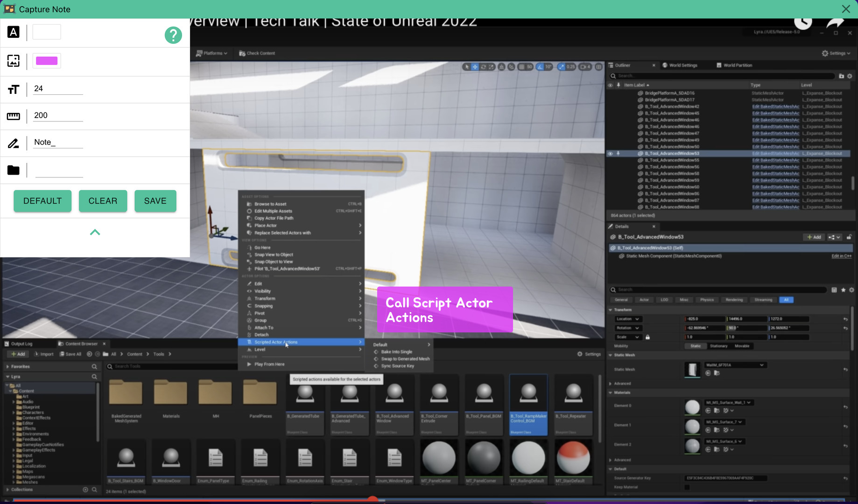Click the camera speed icon in the viewport
This screenshot has width=858, height=504.
coord(584,67)
